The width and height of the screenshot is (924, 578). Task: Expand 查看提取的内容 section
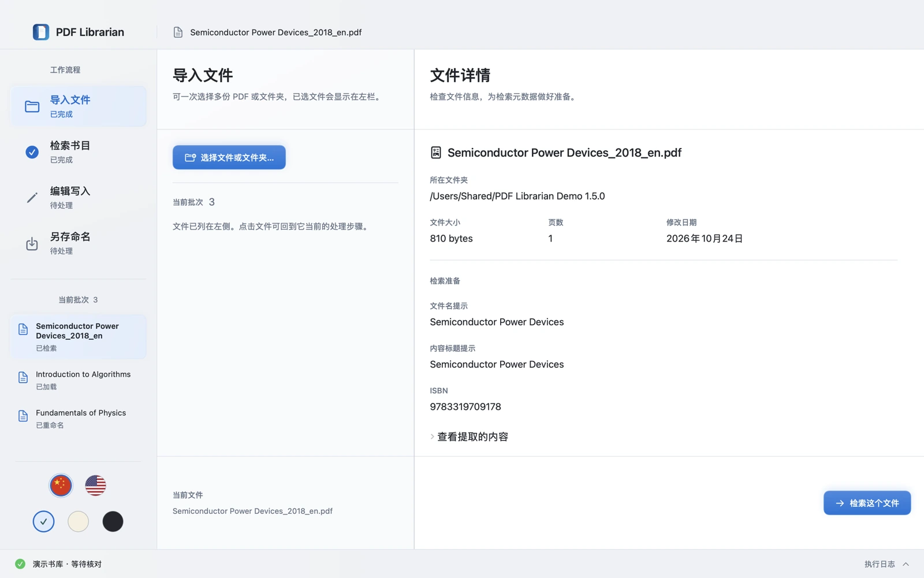(470, 437)
